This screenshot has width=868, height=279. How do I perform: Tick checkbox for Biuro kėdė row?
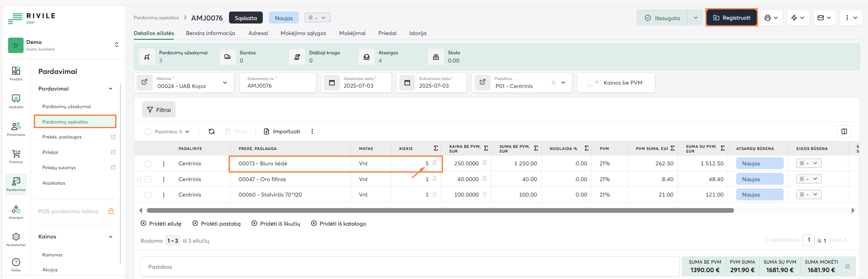148,164
